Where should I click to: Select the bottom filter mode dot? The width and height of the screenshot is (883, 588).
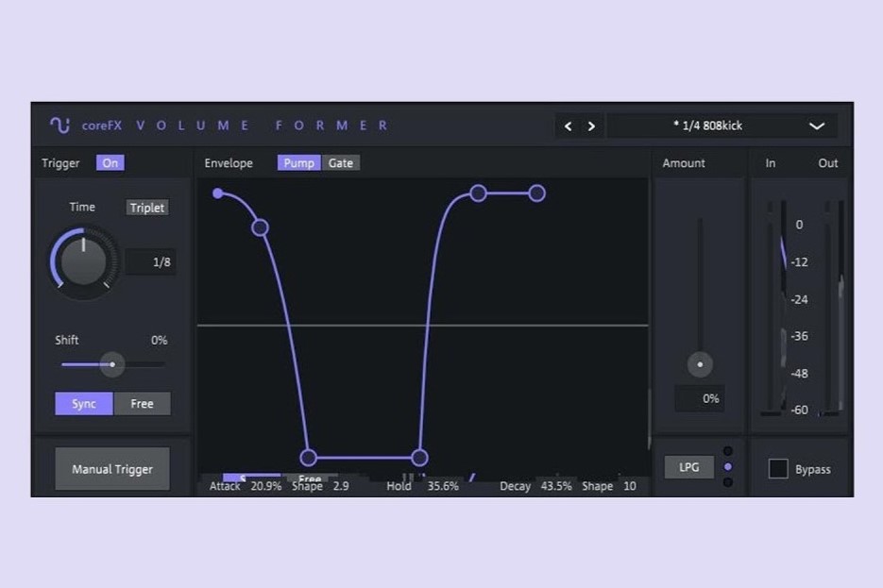tap(727, 482)
